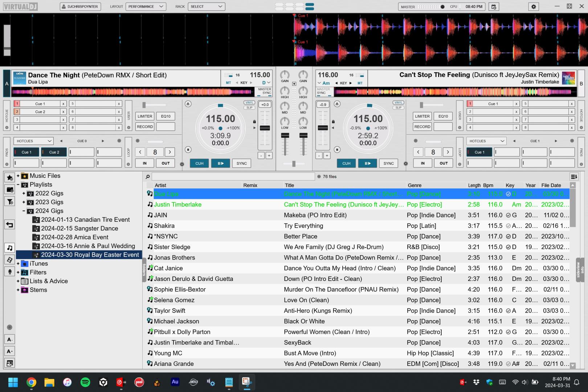This screenshot has width=588, height=392.
Task: Expand the iTunes folder
Action: (x=18, y=264)
